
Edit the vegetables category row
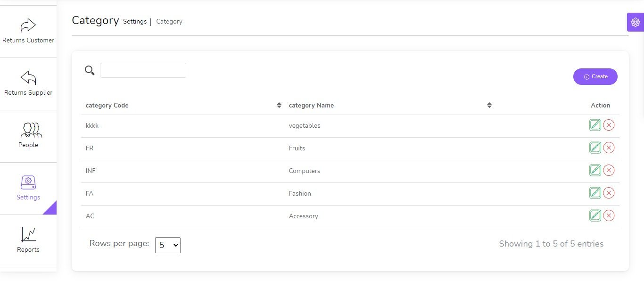point(595,125)
